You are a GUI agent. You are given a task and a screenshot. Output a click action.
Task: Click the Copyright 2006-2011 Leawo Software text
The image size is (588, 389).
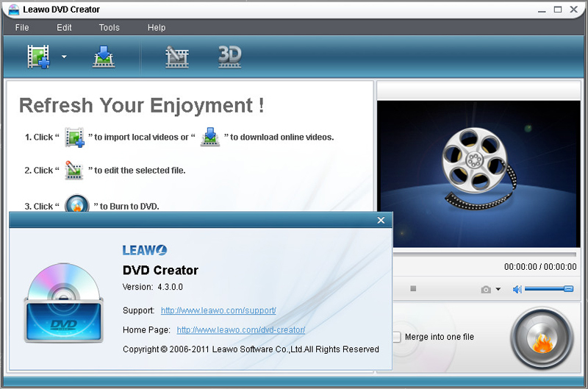(251, 349)
